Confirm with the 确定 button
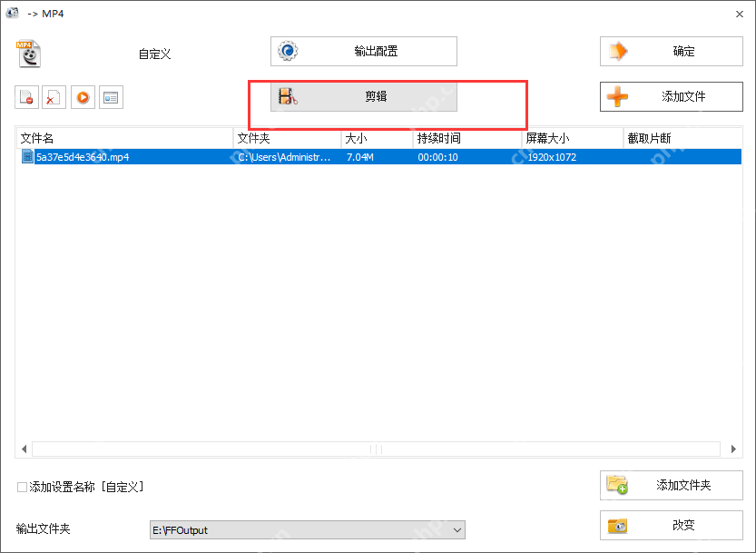This screenshot has width=756, height=553. (x=672, y=51)
